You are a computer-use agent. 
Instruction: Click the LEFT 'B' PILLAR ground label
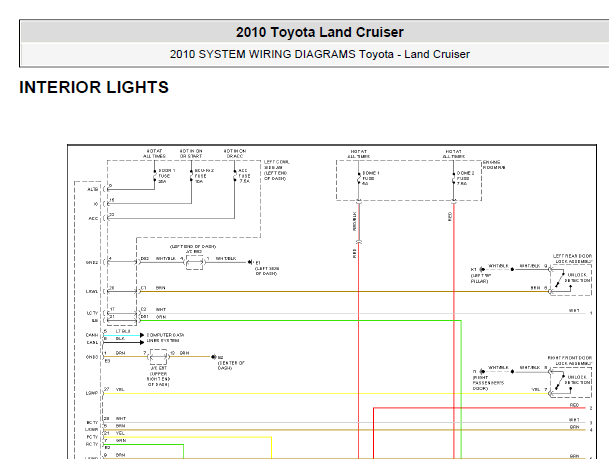pyautogui.click(x=481, y=275)
